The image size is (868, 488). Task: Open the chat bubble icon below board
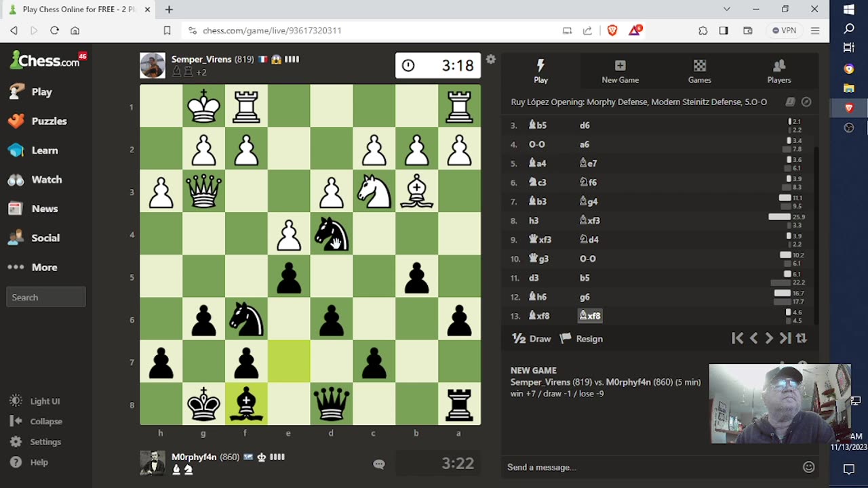pos(379,464)
